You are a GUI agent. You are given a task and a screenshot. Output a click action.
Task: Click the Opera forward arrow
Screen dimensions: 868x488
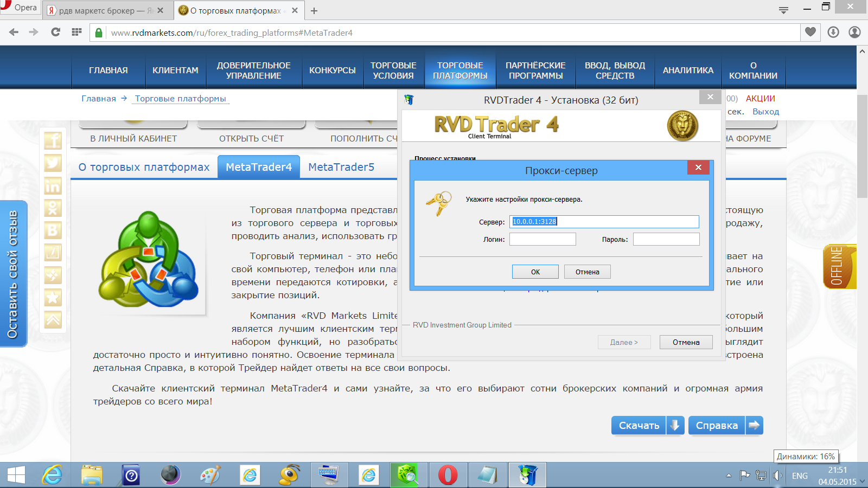[x=34, y=33]
